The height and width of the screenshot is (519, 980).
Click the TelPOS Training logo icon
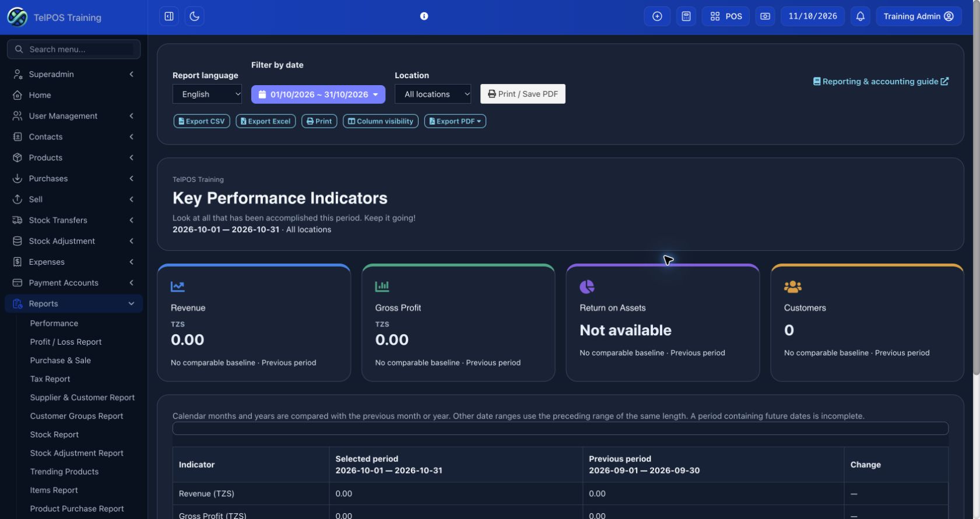(17, 17)
